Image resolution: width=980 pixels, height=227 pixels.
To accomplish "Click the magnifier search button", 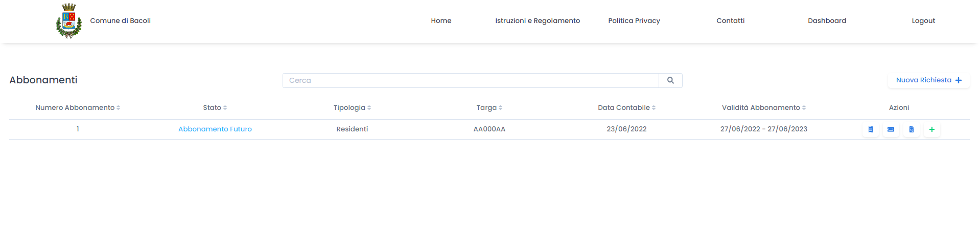I will point(670,80).
